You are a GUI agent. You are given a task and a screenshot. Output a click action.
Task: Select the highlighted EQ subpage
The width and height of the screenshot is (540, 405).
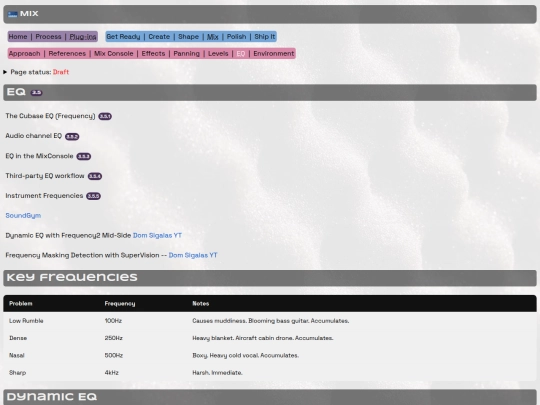click(241, 54)
